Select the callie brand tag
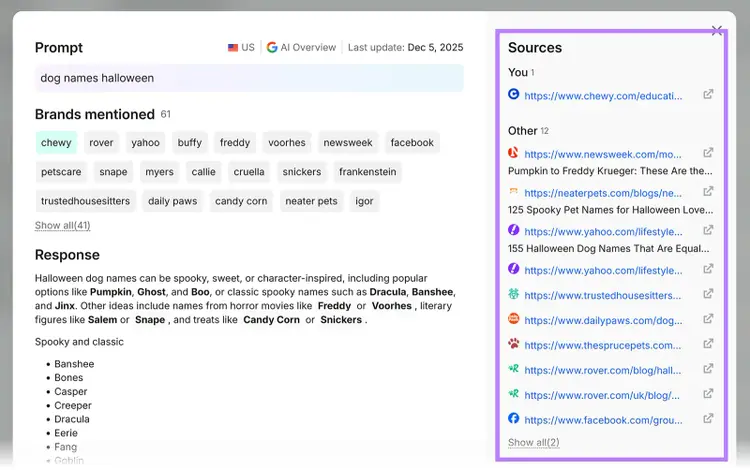The image size is (750, 470). (x=203, y=172)
